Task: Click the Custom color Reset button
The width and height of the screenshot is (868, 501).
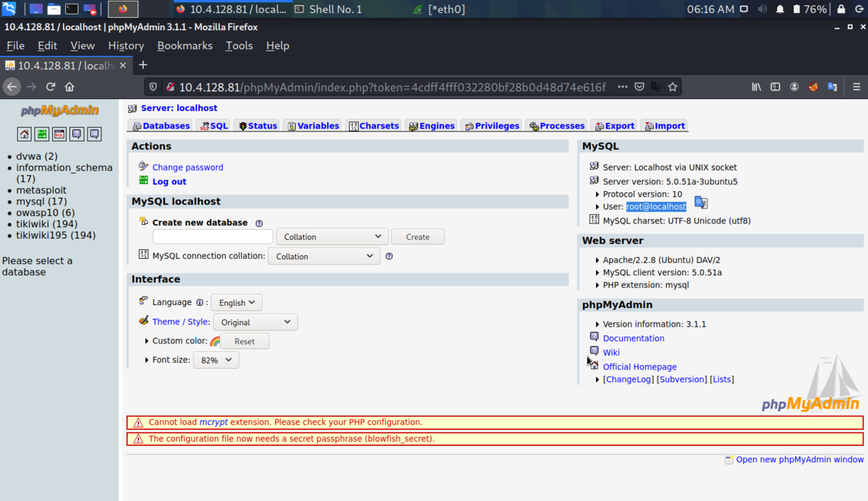Action: (244, 341)
